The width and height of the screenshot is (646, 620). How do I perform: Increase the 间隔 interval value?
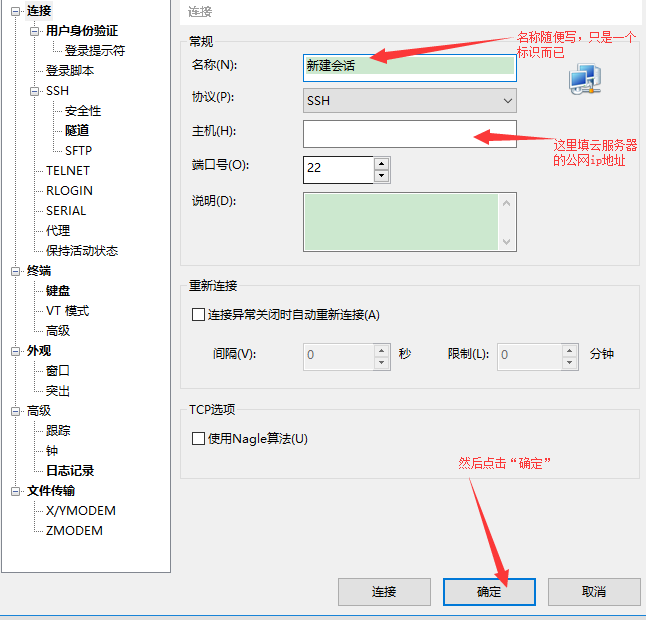pos(382,351)
